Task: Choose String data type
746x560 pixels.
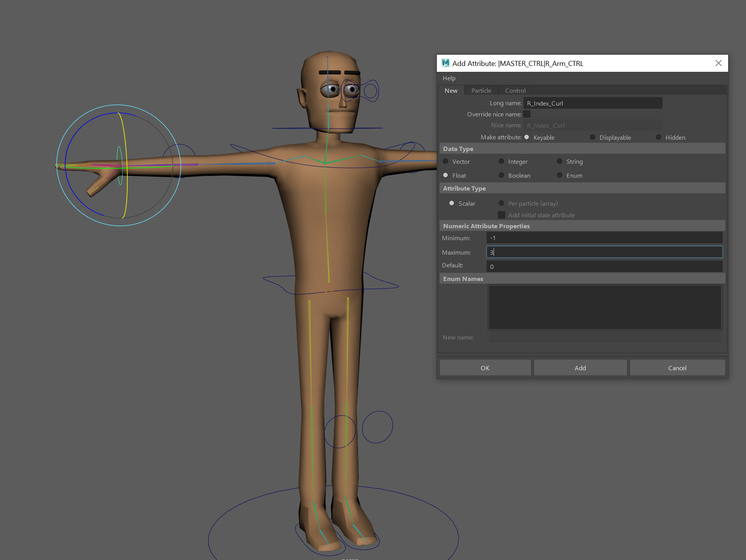Action: click(560, 161)
